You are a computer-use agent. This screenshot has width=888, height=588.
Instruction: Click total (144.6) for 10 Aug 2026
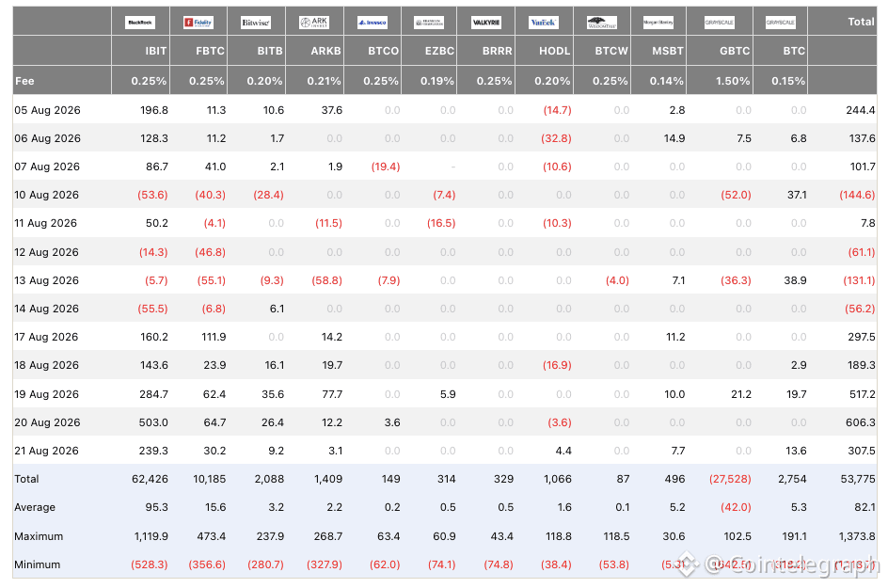(857, 195)
